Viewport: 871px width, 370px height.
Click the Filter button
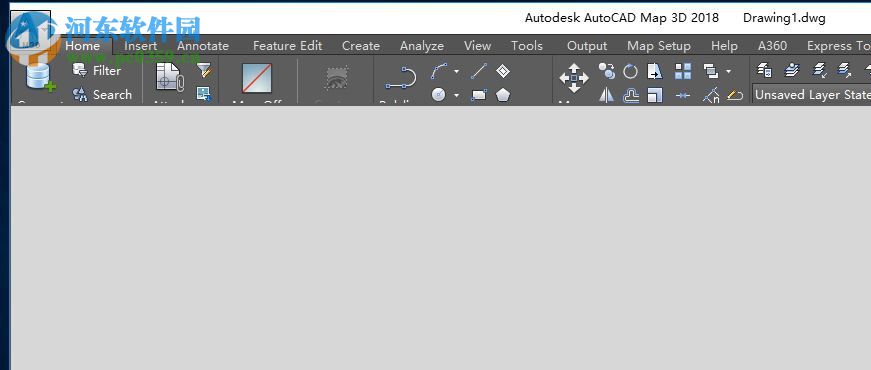[x=97, y=71]
